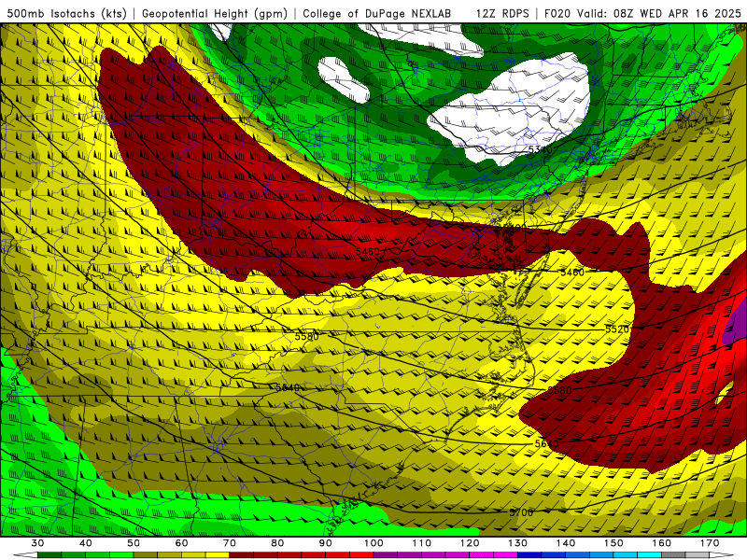Click the 90 value on the color scale

[325, 543]
